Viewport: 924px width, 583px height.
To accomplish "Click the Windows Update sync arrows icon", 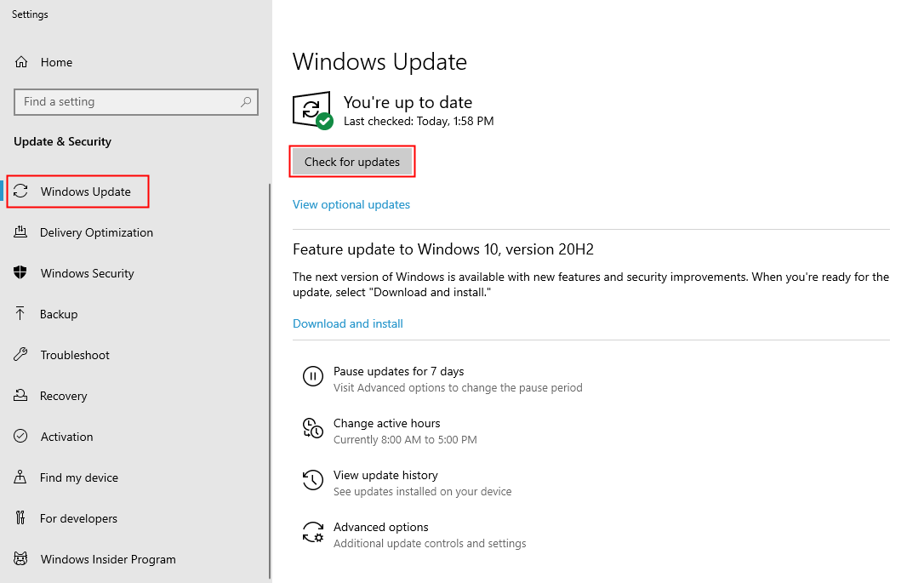I will pyautogui.click(x=20, y=191).
